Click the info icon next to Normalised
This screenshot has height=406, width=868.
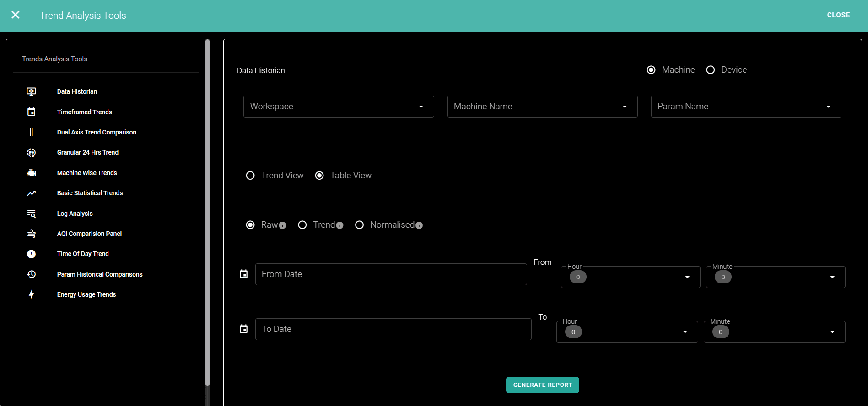(x=419, y=225)
